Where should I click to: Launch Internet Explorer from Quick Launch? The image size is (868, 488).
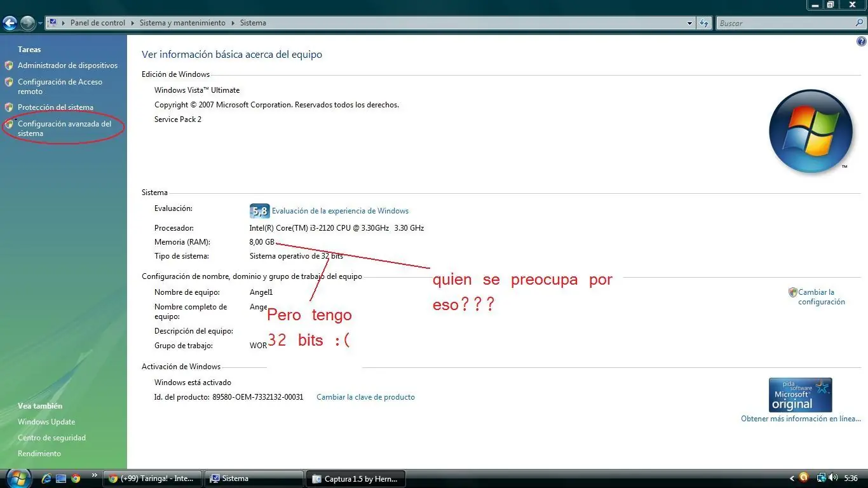click(46, 478)
